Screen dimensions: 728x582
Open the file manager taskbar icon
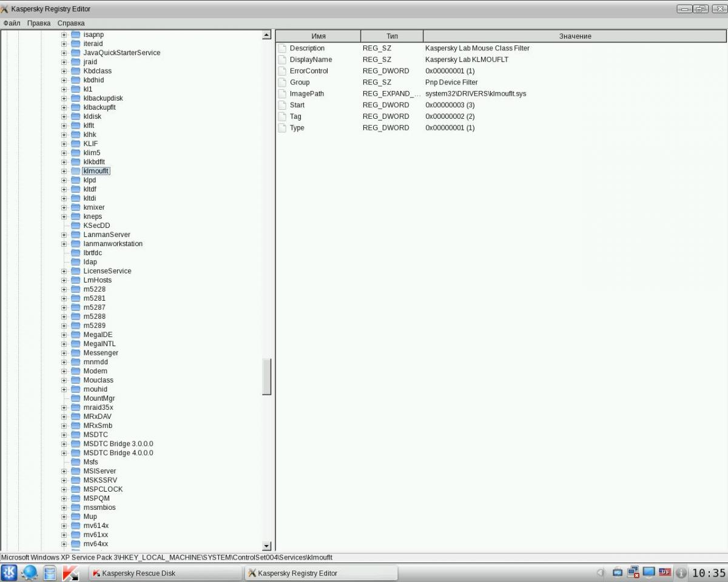coord(50,572)
